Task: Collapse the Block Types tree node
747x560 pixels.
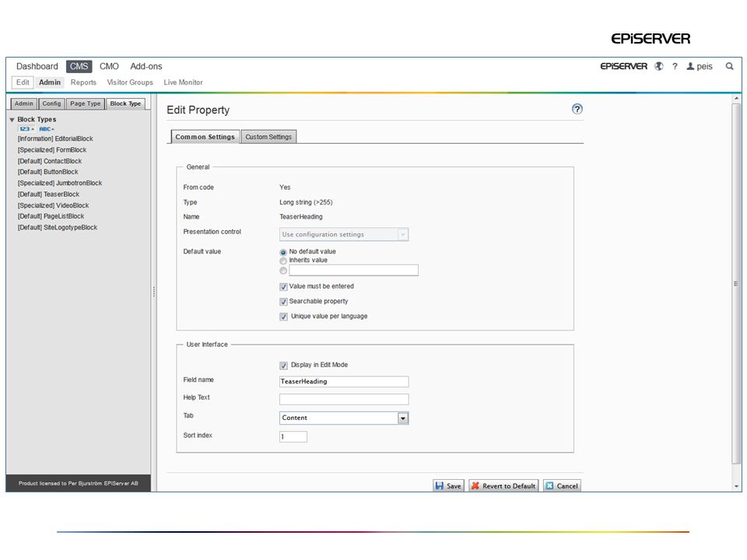Action: [12, 120]
